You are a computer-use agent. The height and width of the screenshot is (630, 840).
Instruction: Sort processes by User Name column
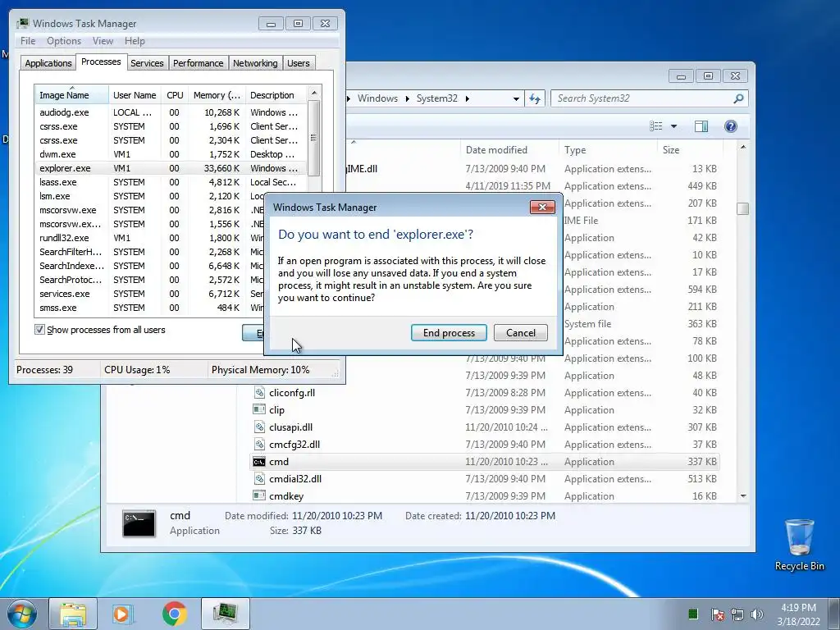(x=135, y=95)
